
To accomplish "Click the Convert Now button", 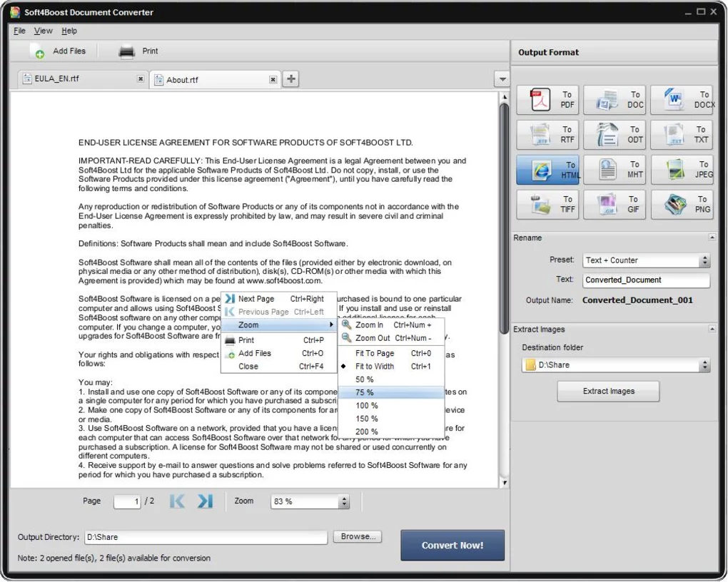I will point(452,544).
